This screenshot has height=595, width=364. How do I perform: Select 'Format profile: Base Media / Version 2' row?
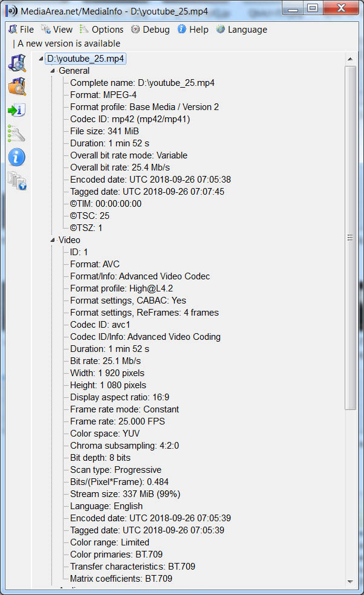click(x=145, y=108)
